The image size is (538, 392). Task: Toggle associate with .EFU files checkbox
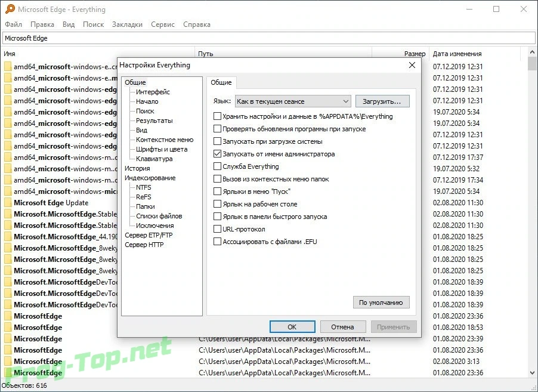[x=217, y=241]
